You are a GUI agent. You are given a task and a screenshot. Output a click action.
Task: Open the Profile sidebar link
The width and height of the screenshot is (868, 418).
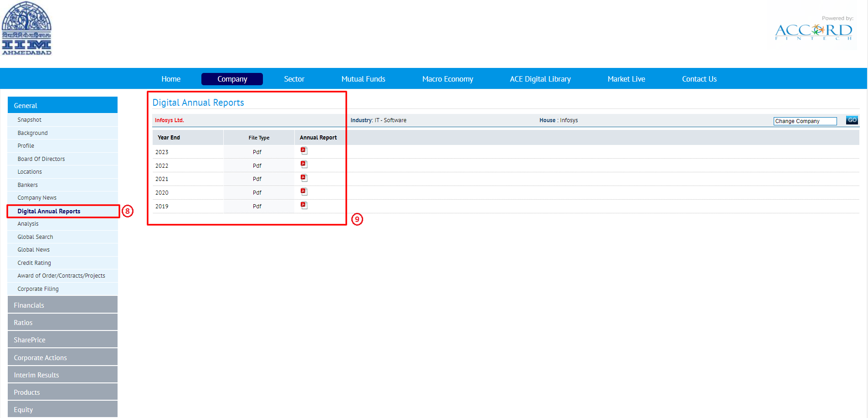click(26, 146)
